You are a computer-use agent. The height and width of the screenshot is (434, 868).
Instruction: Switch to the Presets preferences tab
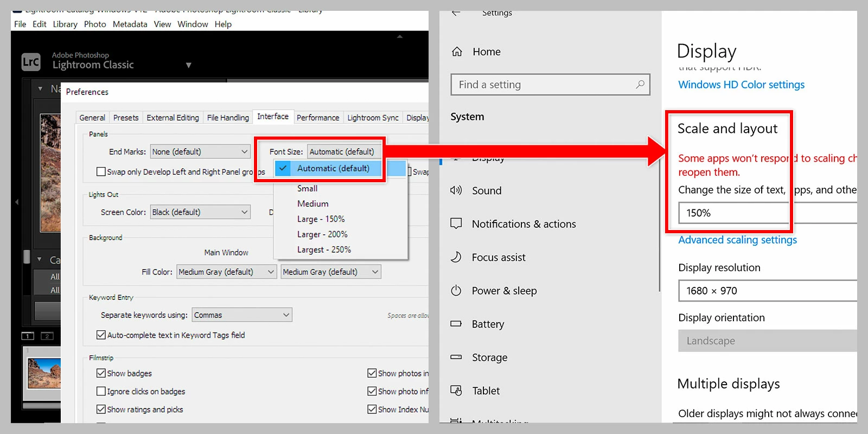tap(126, 117)
